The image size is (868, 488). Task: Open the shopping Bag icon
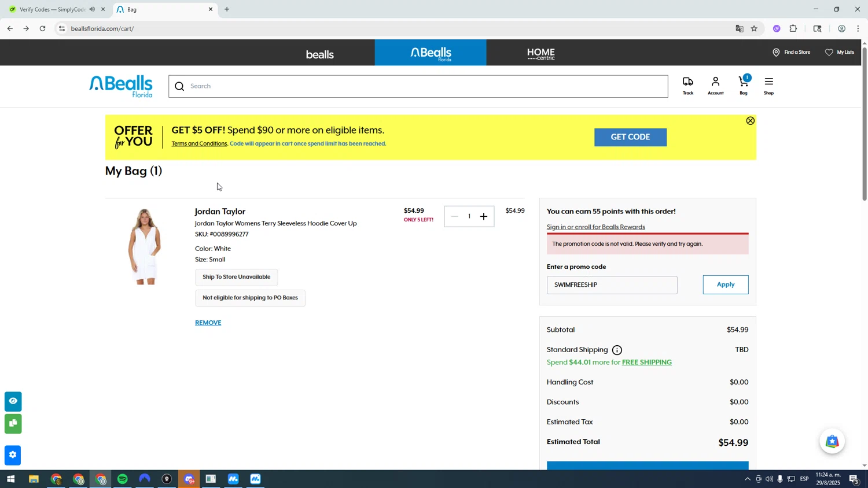point(744,86)
